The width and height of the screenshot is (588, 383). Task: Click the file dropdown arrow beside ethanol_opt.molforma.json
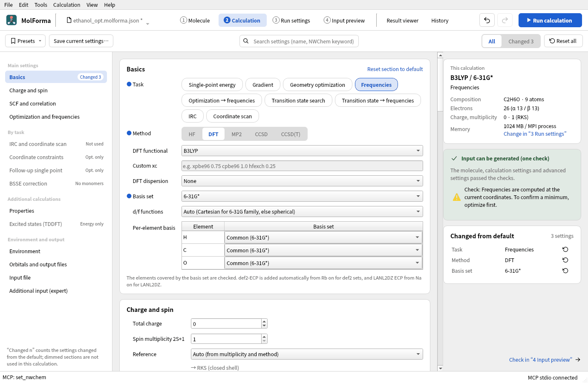click(x=147, y=24)
